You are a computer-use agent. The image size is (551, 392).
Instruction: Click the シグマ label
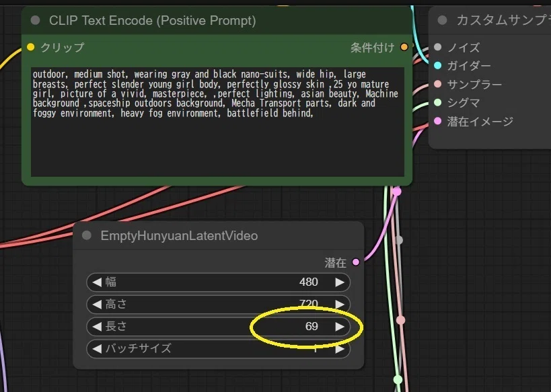(464, 103)
